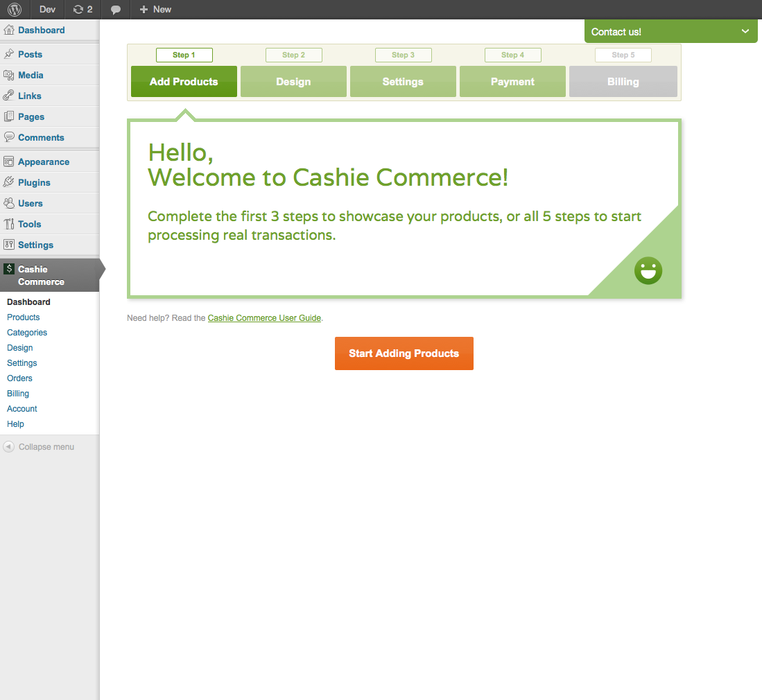
Task: Select the Add Products step tab
Action: 184,82
